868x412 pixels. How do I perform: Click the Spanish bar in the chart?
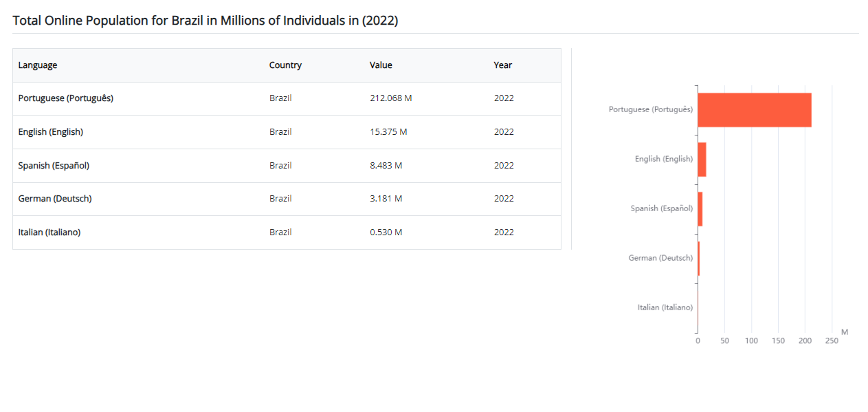[700, 209]
